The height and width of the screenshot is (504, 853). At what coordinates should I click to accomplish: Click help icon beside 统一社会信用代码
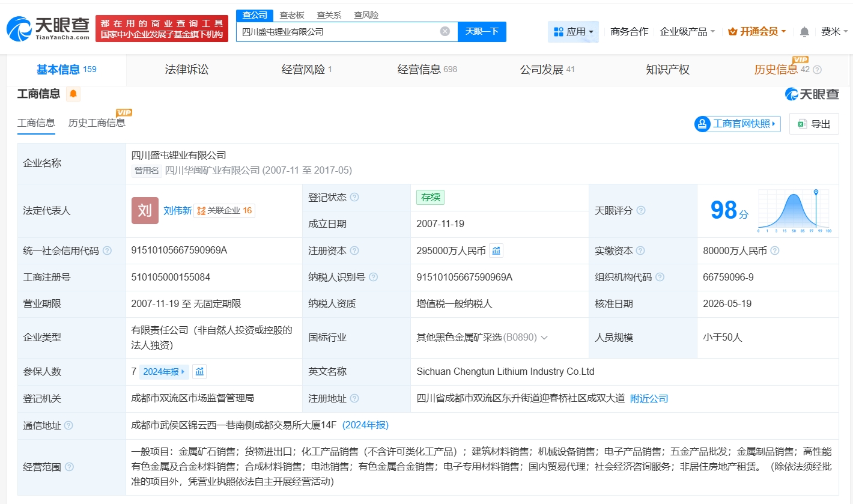coord(107,250)
